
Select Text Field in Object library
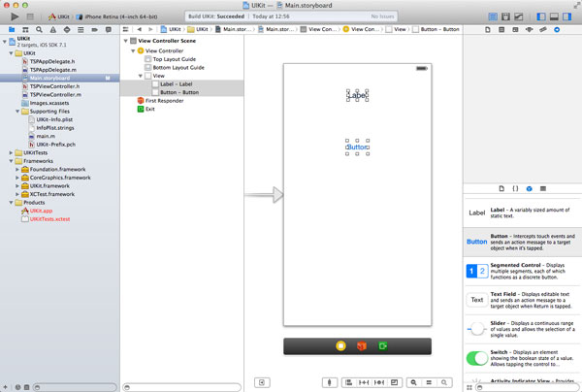(x=523, y=300)
